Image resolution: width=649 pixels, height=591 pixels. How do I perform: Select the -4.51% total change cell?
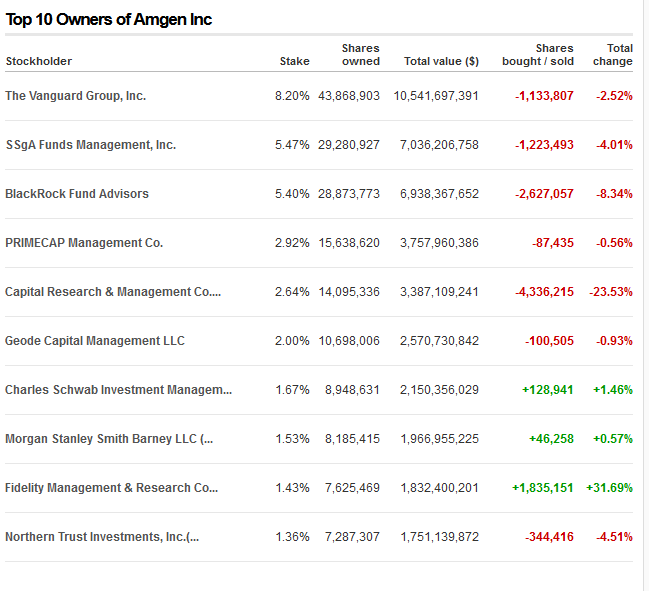614,537
